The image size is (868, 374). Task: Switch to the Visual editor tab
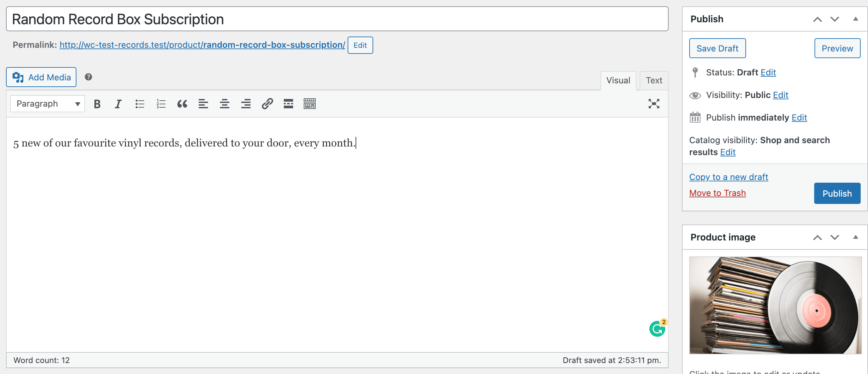[x=618, y=80]
